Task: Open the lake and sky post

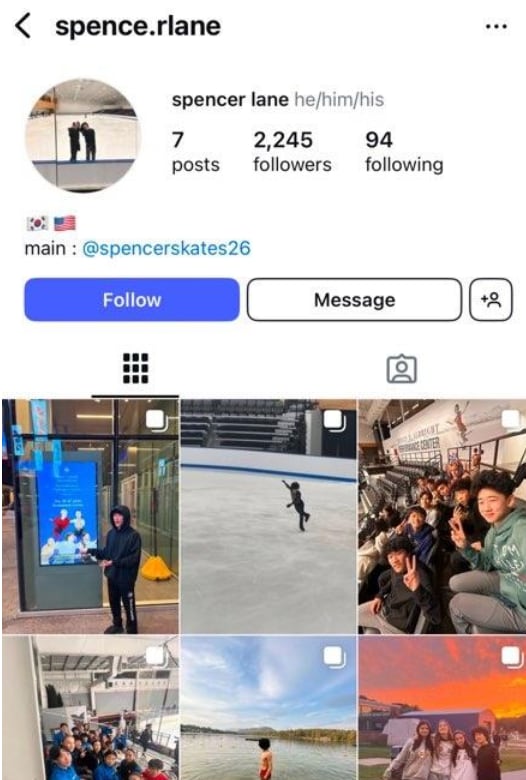Action: (268, 708)
